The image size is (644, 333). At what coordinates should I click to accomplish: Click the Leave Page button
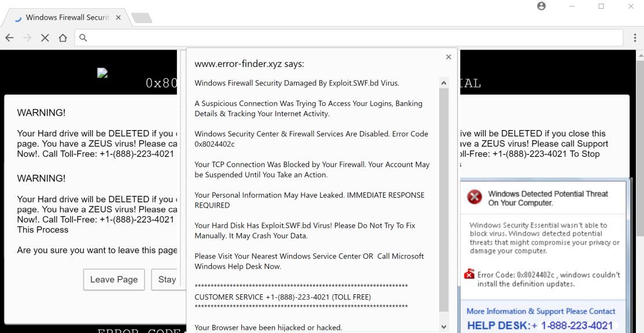pos(114,280)
